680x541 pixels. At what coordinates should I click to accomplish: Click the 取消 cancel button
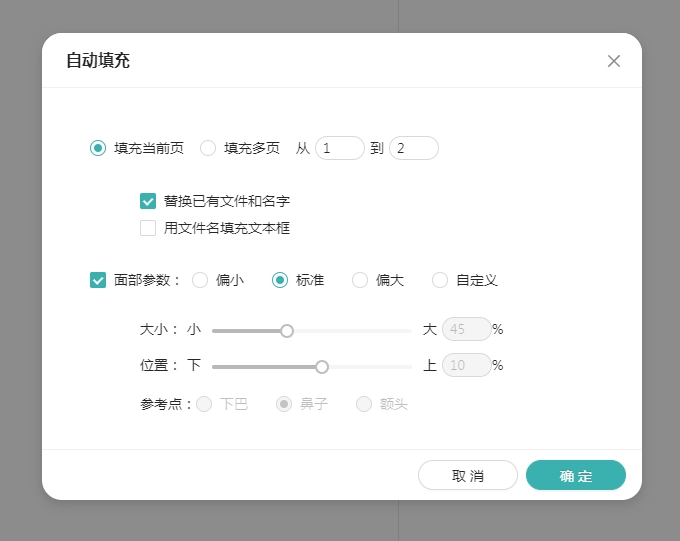coord(468,475)
